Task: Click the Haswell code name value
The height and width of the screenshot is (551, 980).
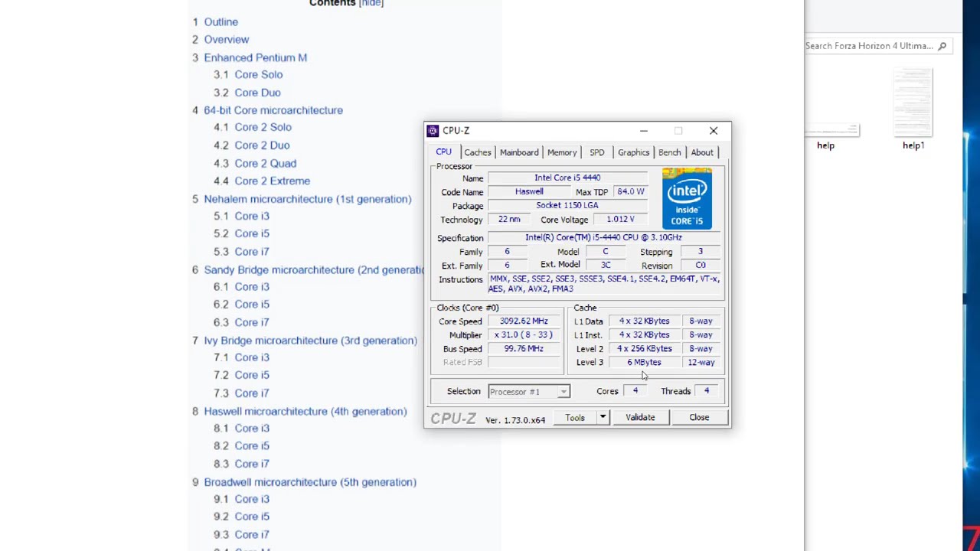Action: [x=529, y=191]
